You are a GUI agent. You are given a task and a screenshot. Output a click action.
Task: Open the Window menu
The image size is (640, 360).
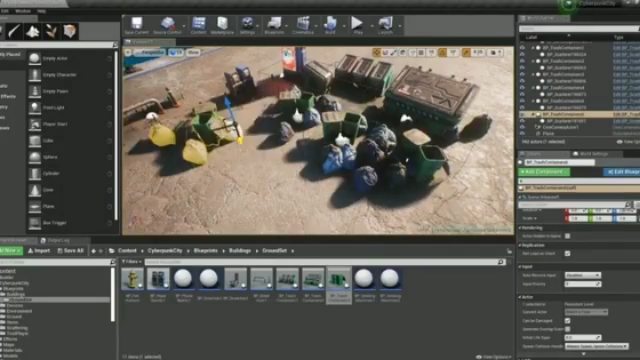(x=23, y=11)
